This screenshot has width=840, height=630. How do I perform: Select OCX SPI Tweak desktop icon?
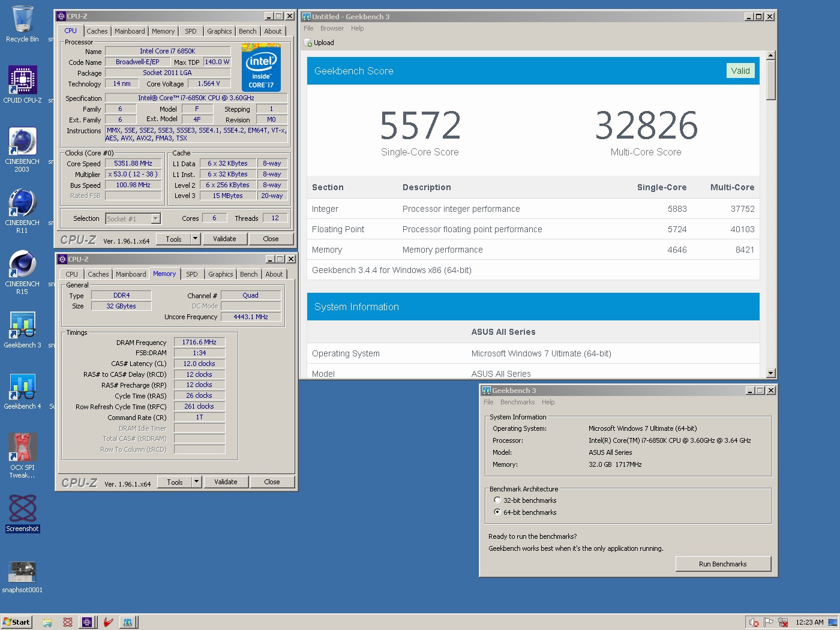22,455
